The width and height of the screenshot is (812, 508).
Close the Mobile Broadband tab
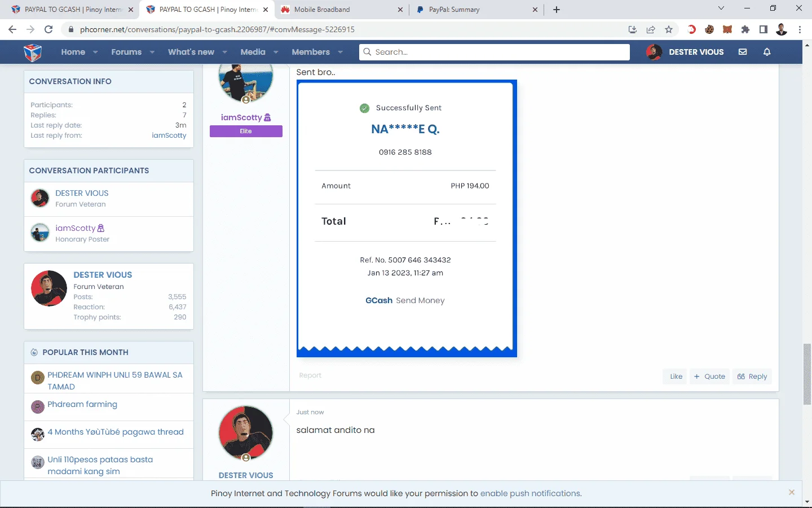coord(400,10)
